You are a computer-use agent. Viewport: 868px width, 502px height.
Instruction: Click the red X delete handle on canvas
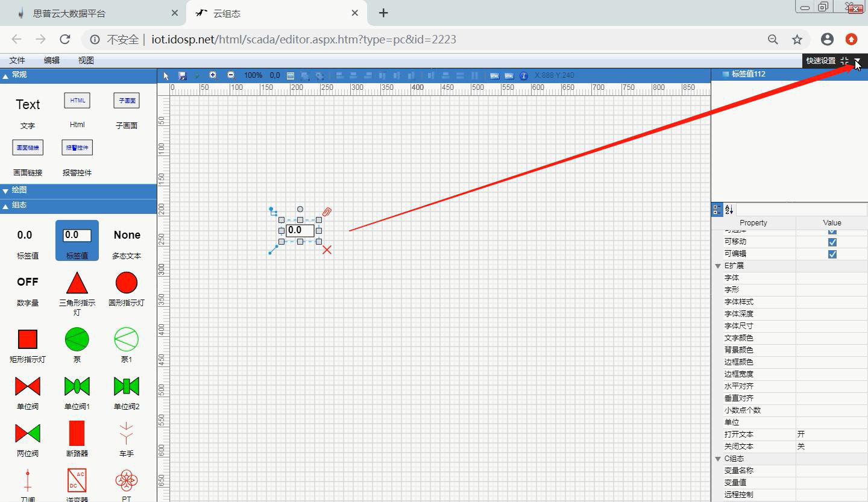point(327,249)
